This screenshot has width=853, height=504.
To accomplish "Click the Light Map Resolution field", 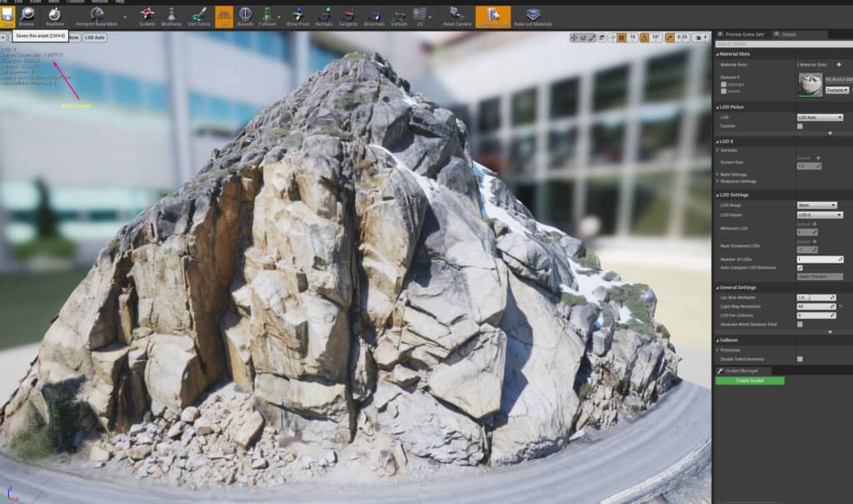I will [x=816, y=307].
